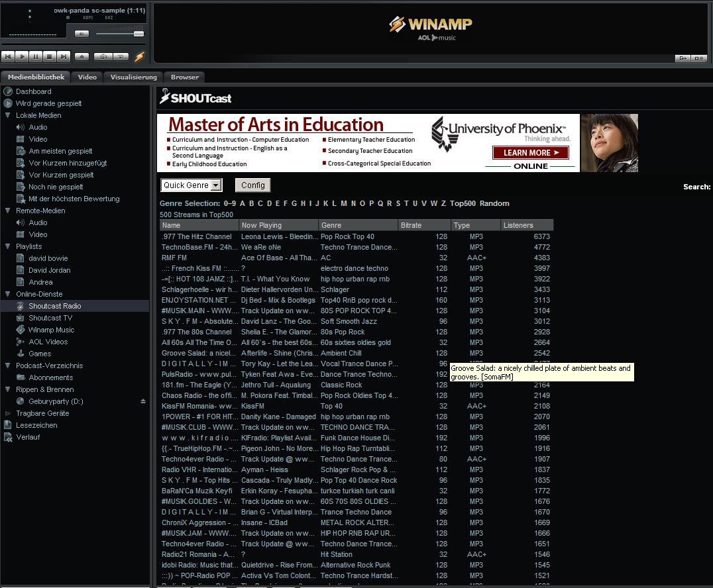Image resolution: width=713 pixels, height=588 pixels.
Task: Open Vor Kurzem hinzugefügt view
Action: pos(68,163)
